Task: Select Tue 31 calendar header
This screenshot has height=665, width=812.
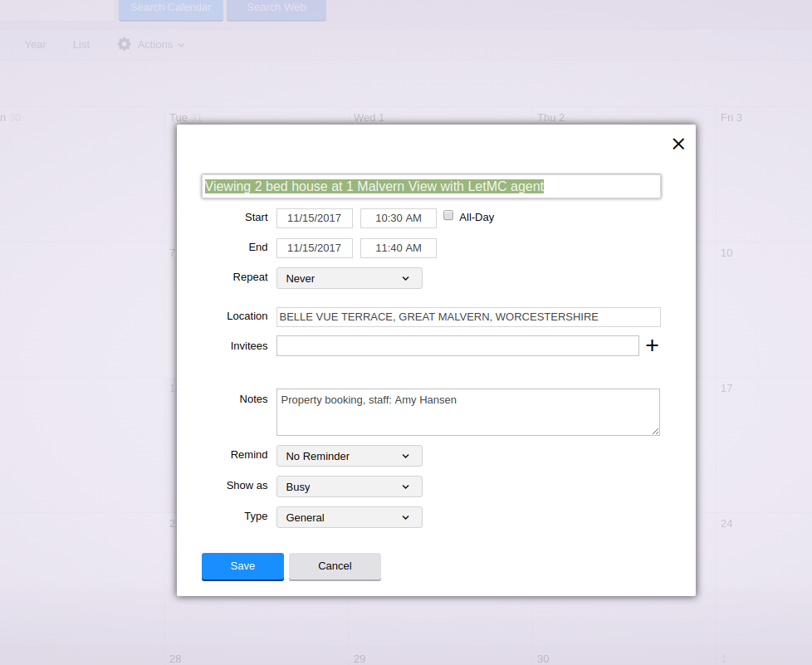Action: [185, 118]
